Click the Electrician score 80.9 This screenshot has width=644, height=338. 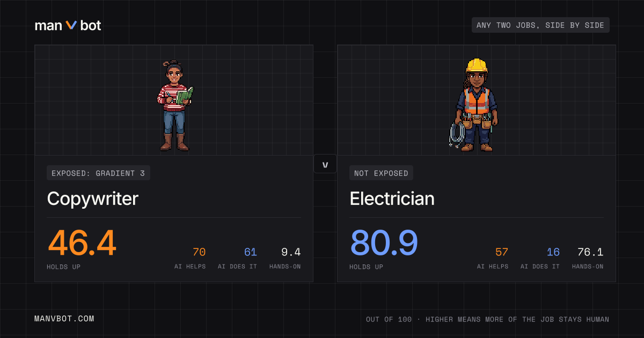[384, 243]
